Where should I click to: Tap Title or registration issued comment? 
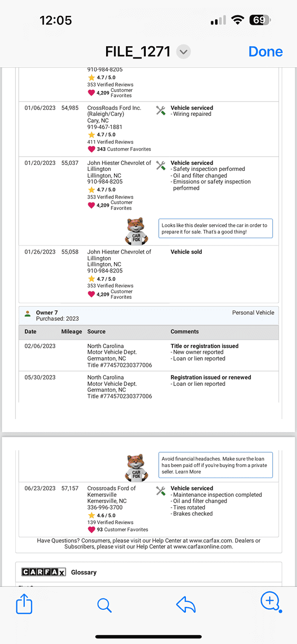204,346
